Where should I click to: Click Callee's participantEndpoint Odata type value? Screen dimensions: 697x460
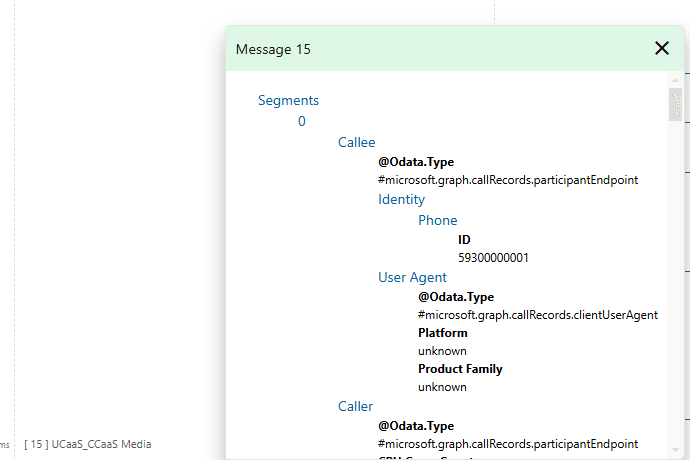coord(508,180)
